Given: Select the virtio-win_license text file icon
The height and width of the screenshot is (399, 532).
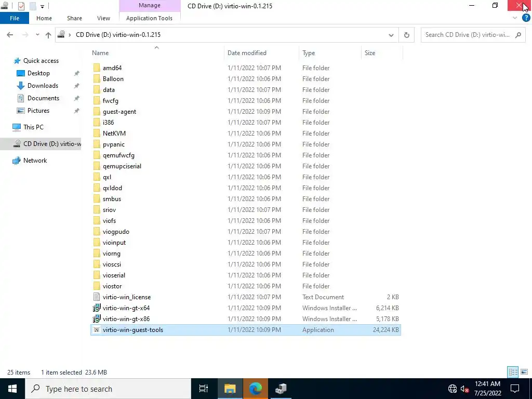Looking at the screenshot, I should [x=97, y=297].
